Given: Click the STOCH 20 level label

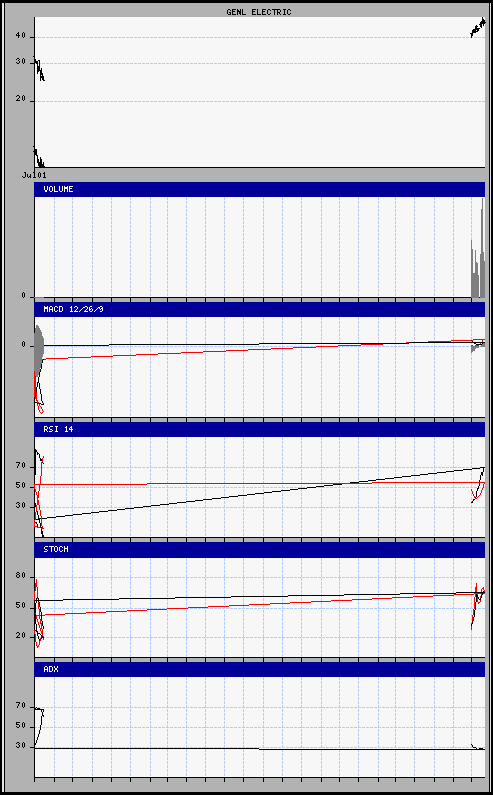Looking at the screenshot, I should tap(20, 636).
